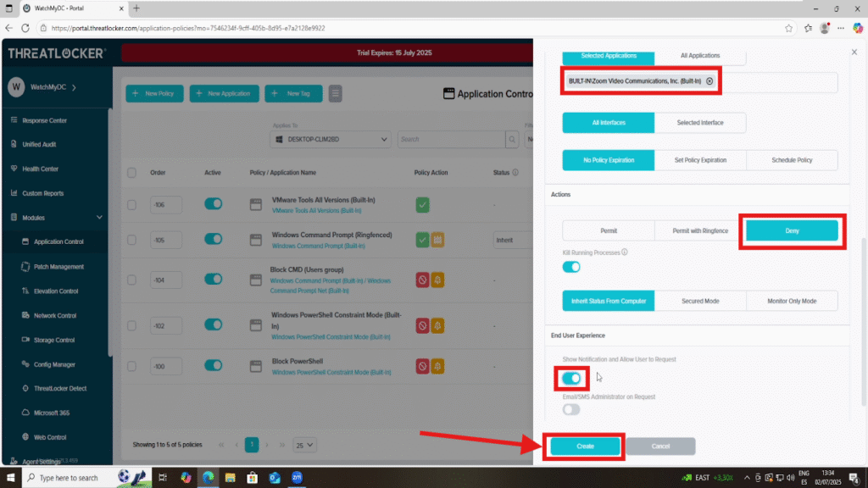Collapse the Modules section chevron
This screenshot has height=488, width=868.
(99, 218)
